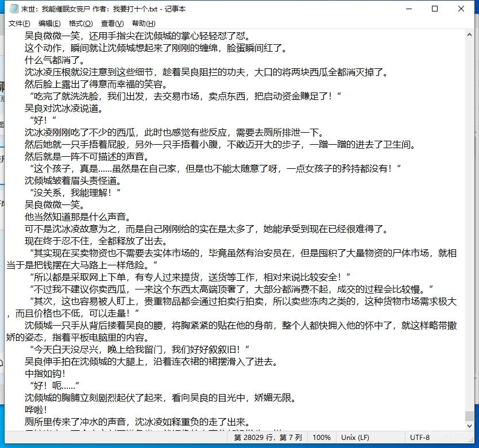Click the UTF-8 encoding indicator
The image size is (479, 448).
point(420,437)
